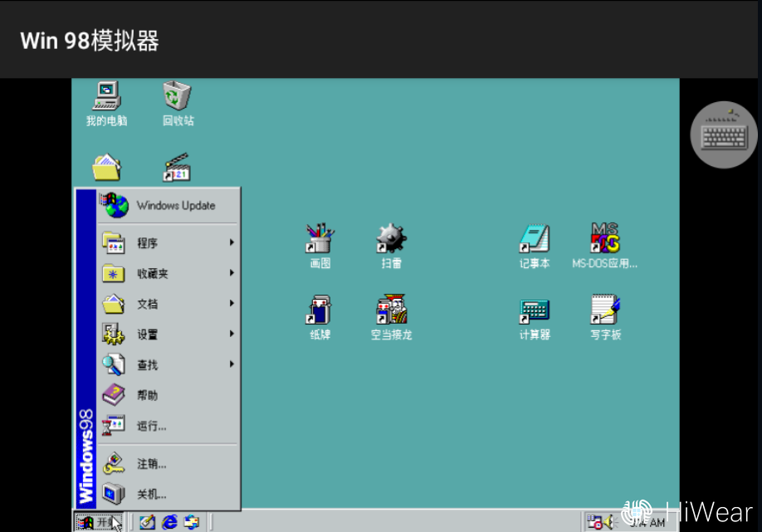Image resolution: width=762 pixels, height=532 pixels.
Task: Open 记事本 (Notepad) desktop shortcut
Action: 534,239
